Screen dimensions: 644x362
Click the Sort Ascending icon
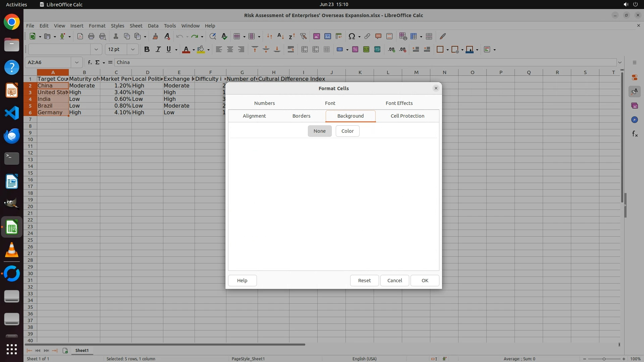[x=281, y=36]
